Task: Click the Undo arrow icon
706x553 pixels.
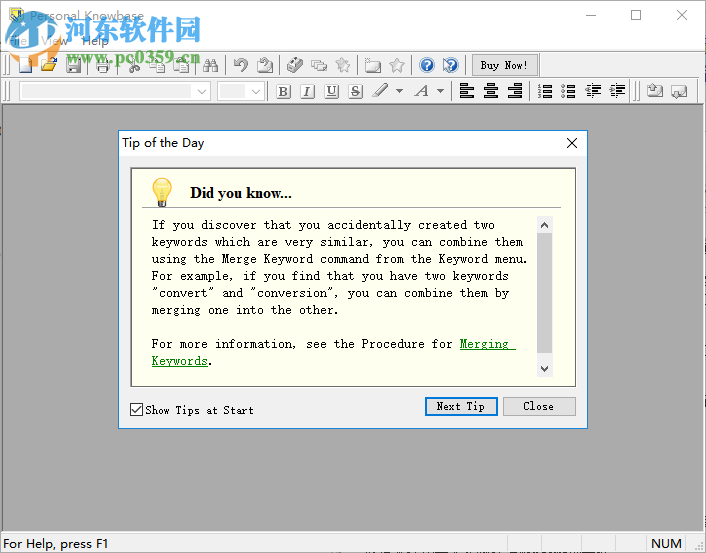Action: (241, 66)
